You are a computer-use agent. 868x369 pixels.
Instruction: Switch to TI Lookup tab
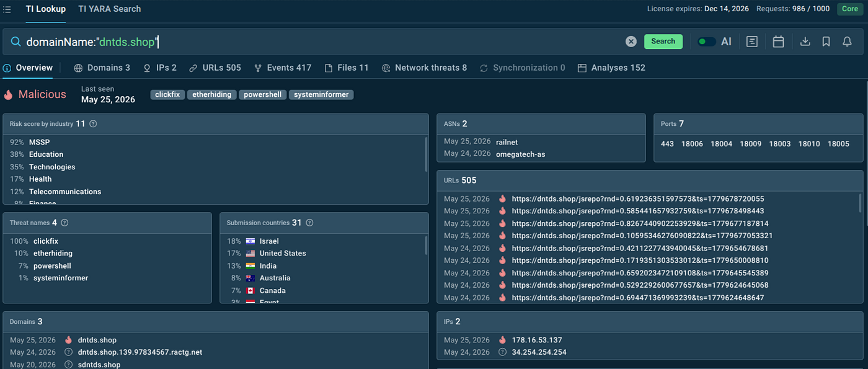click(x=46, y=9)
